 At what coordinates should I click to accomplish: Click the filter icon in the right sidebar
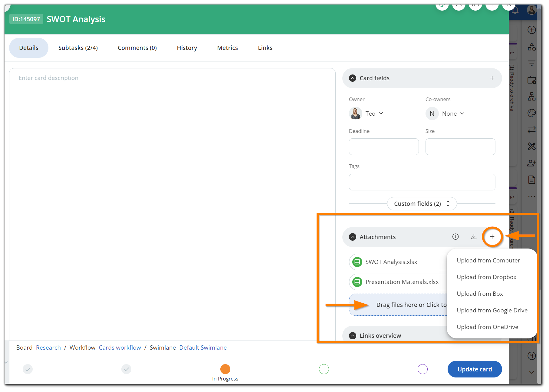coord(532,63)
